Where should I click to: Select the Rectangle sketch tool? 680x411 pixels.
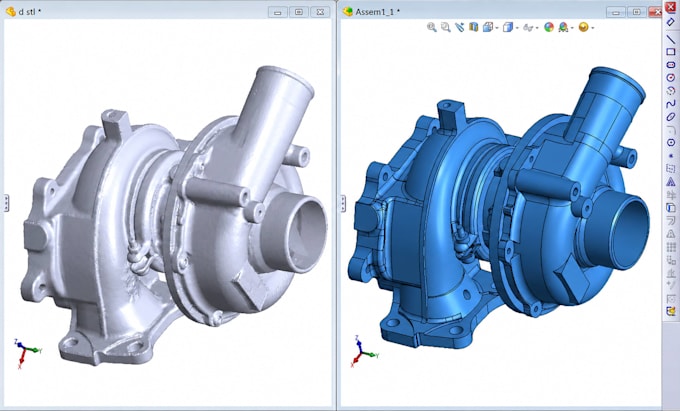pyautogui.click(x=671, y=52)
